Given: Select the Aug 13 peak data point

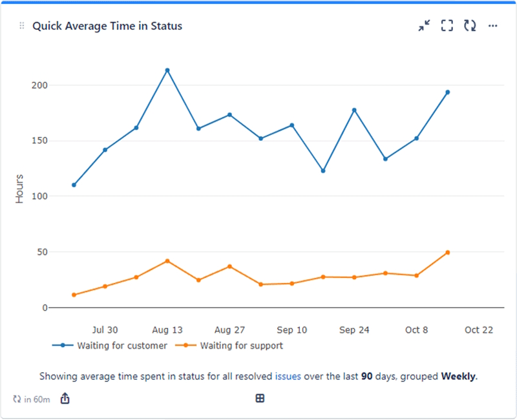Looking at the screenshot, I should [x=167, y=68].
